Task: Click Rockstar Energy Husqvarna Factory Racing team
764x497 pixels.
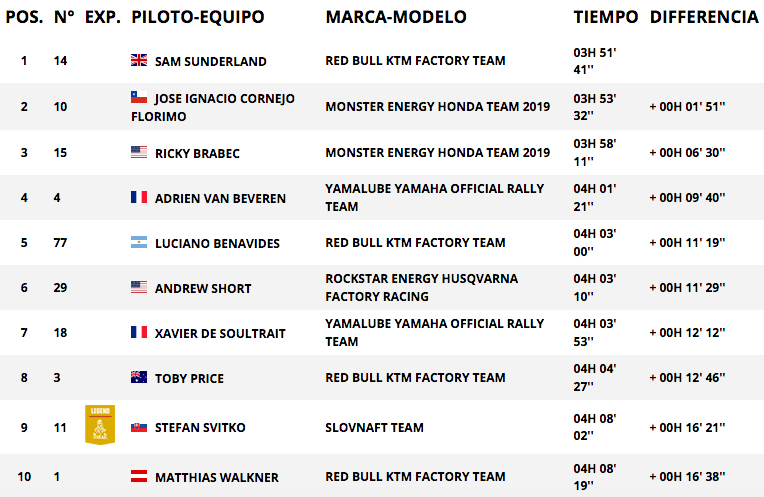Action: click(421, 287)
